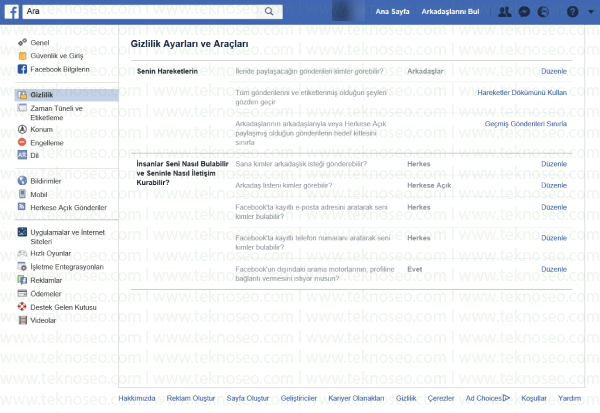The height and width of the screenshot is (413, 600).
Task: Click Geçmiş Gönderileri Sınırla link
Action: 526,124
